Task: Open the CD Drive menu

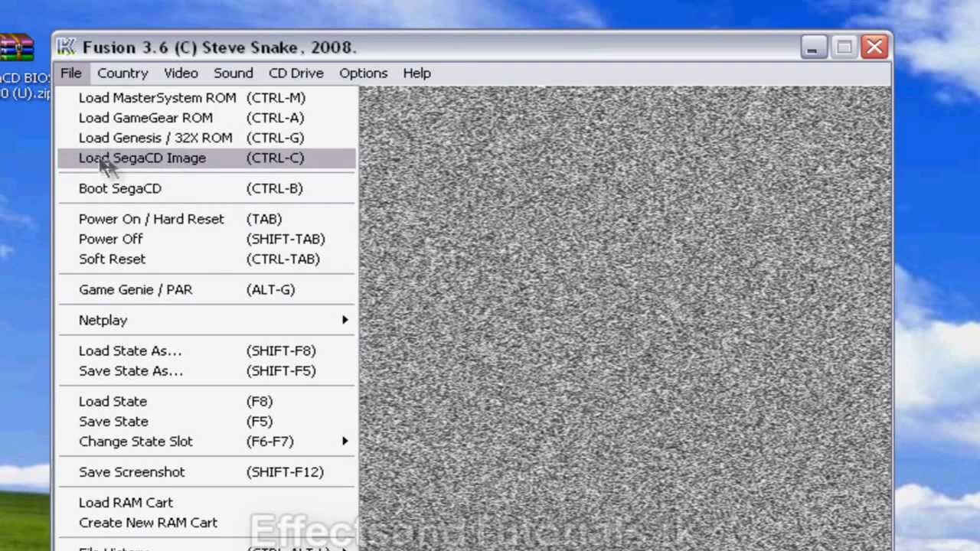Action: 296,73
